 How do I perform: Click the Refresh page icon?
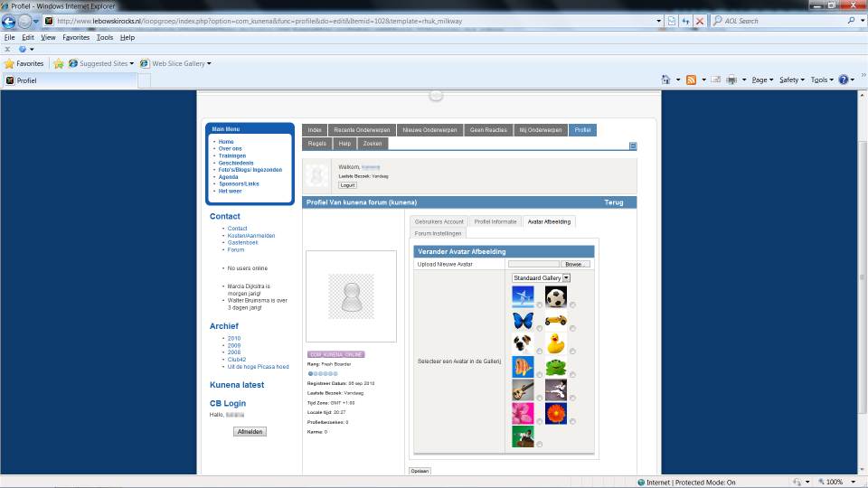point(685,21)
